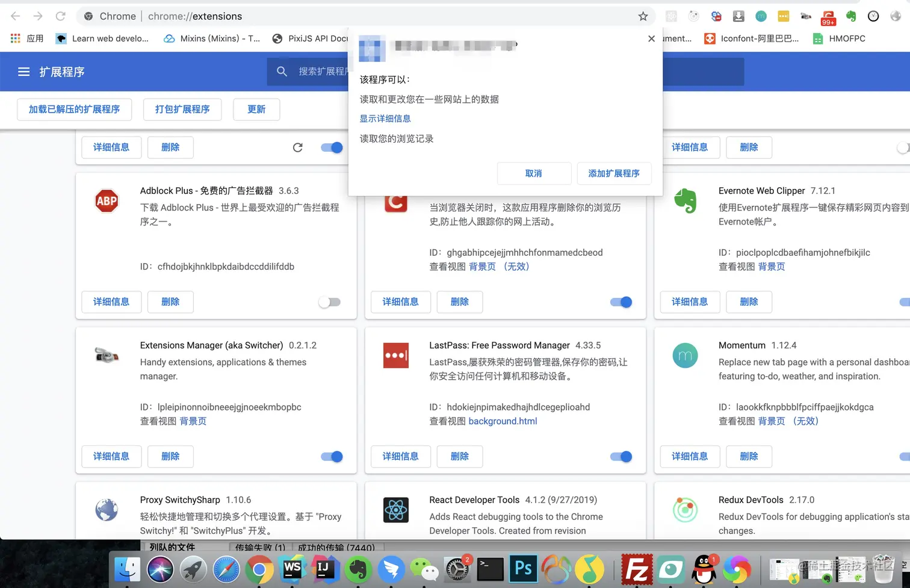Focus the 搜索扩展程序 search field
Viewport: 910px width, 588px height.
[x=324, y=72]
